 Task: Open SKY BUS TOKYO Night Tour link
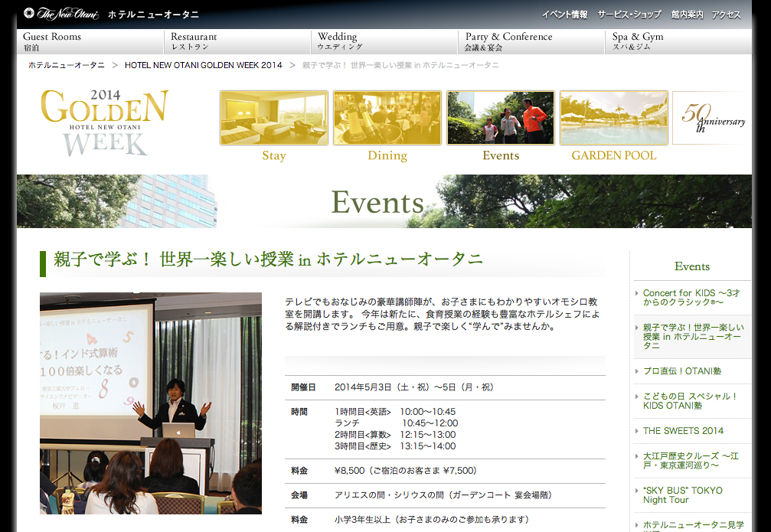pos(682,495)
